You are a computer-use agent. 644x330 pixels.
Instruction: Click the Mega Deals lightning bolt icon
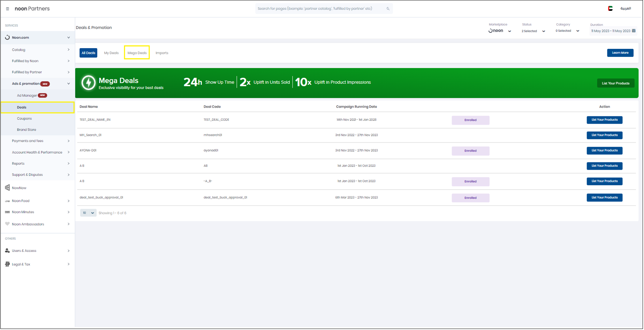88,83
